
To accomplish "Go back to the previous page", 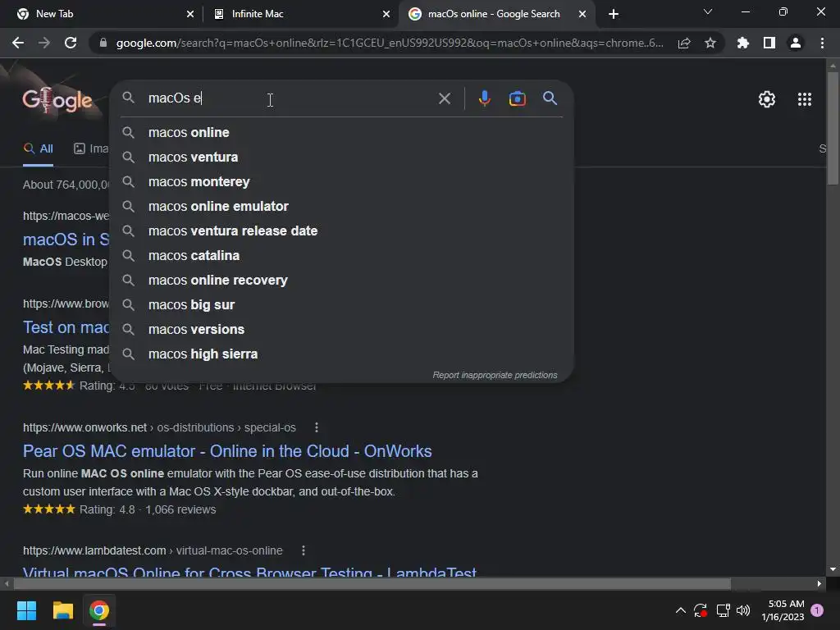I will (x=18, y=43).
